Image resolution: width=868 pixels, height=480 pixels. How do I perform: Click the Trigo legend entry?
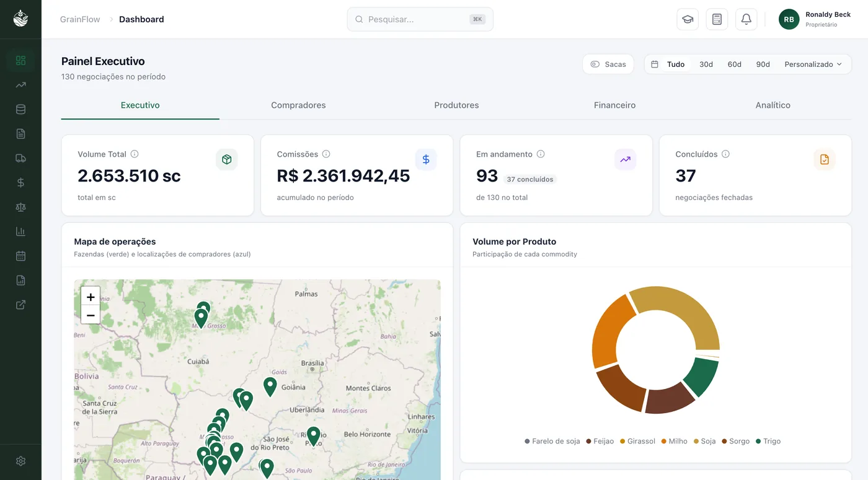768,442
